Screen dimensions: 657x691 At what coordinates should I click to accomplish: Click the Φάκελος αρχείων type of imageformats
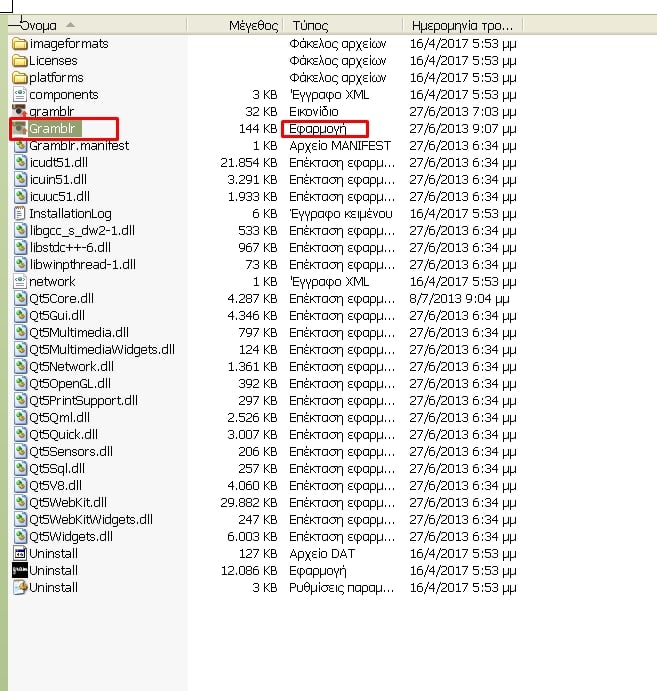tap(338, 44)
